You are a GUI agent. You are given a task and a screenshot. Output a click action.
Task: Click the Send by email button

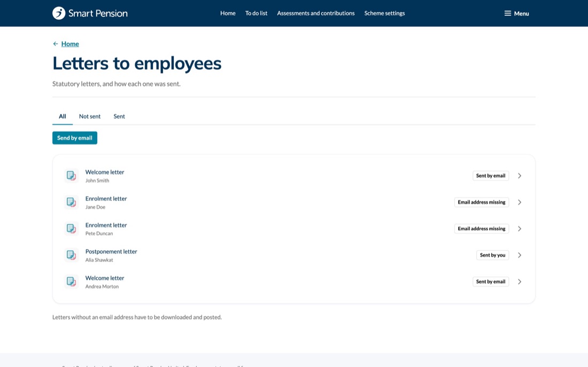point(75,138)
